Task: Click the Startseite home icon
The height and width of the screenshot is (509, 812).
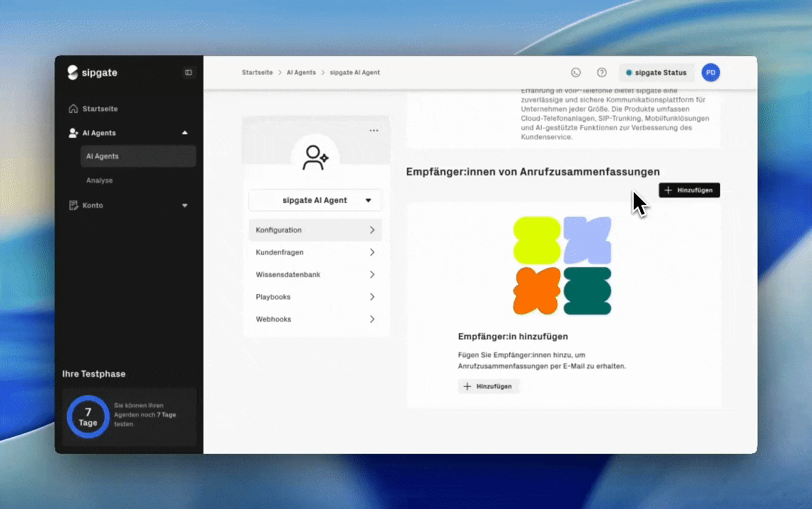Action: 73,109
